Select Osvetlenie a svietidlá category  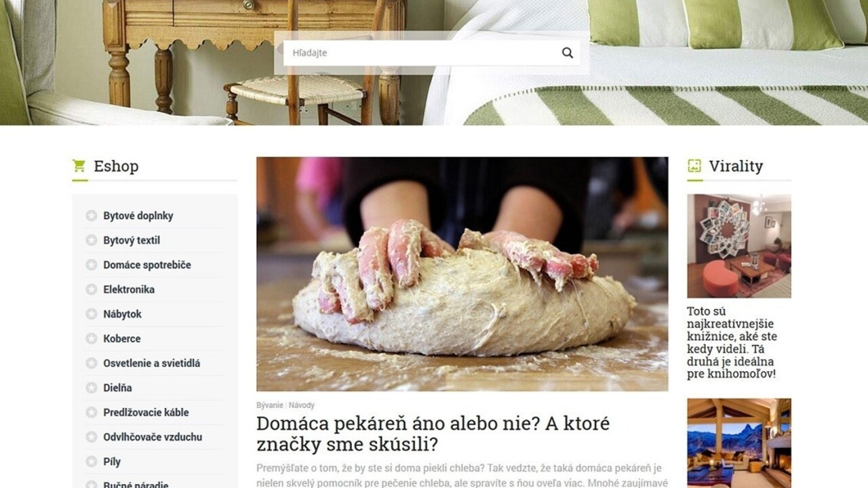(x=152, y=363)
